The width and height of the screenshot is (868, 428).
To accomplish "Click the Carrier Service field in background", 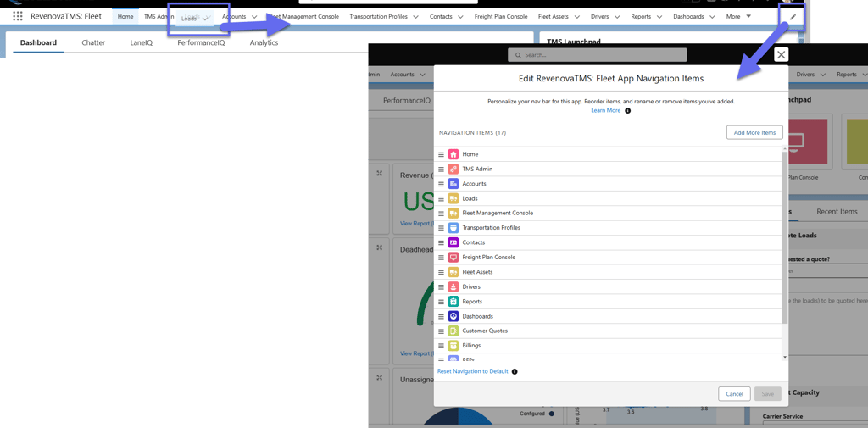I will (x=815, y=425).
